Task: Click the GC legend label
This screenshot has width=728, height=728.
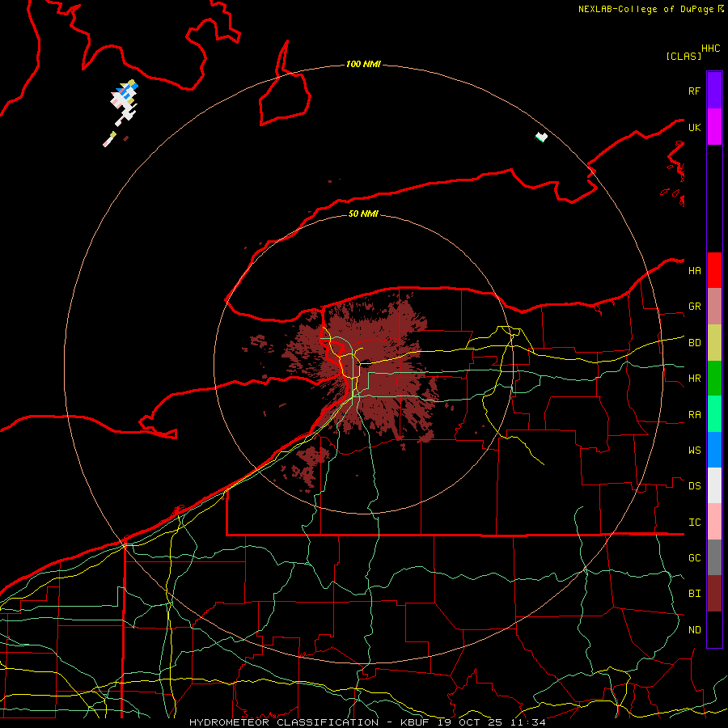Action: click(695, 558)
